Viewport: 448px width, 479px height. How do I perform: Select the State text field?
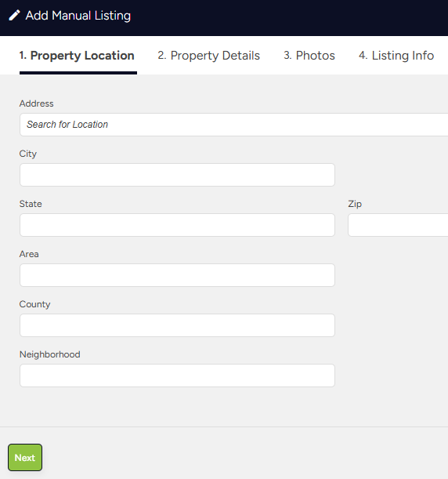tap(177, 225)
